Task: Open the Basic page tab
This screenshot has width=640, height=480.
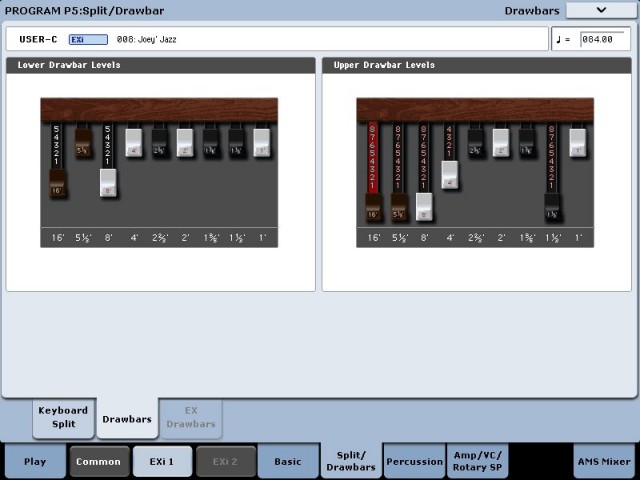Action: [x=288, y=462]
